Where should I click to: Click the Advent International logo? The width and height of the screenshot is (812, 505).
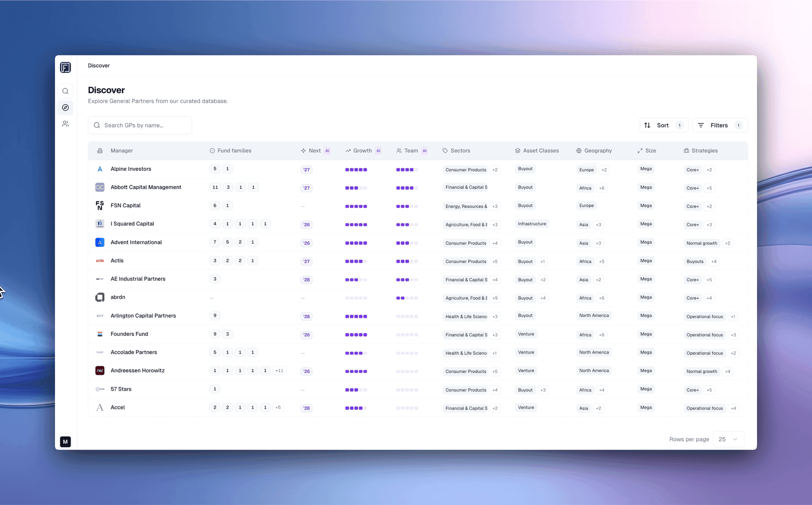[100, 242]
